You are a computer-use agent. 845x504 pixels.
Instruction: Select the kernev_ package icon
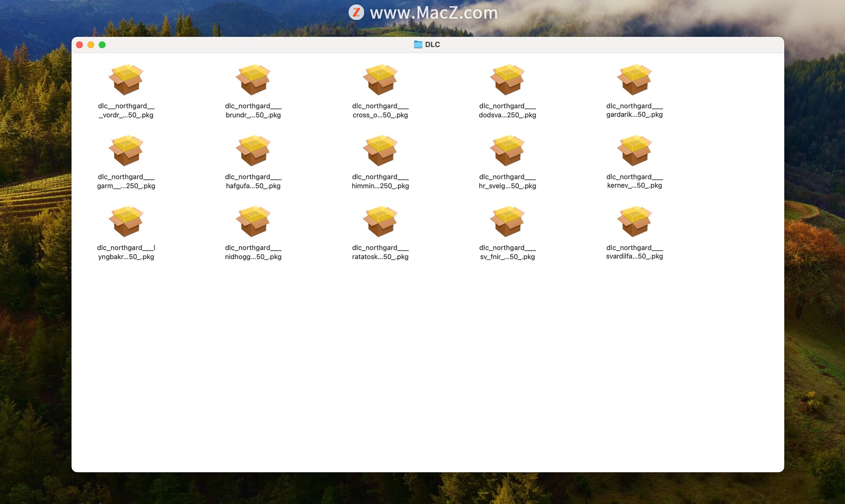(x=635, y=150)
